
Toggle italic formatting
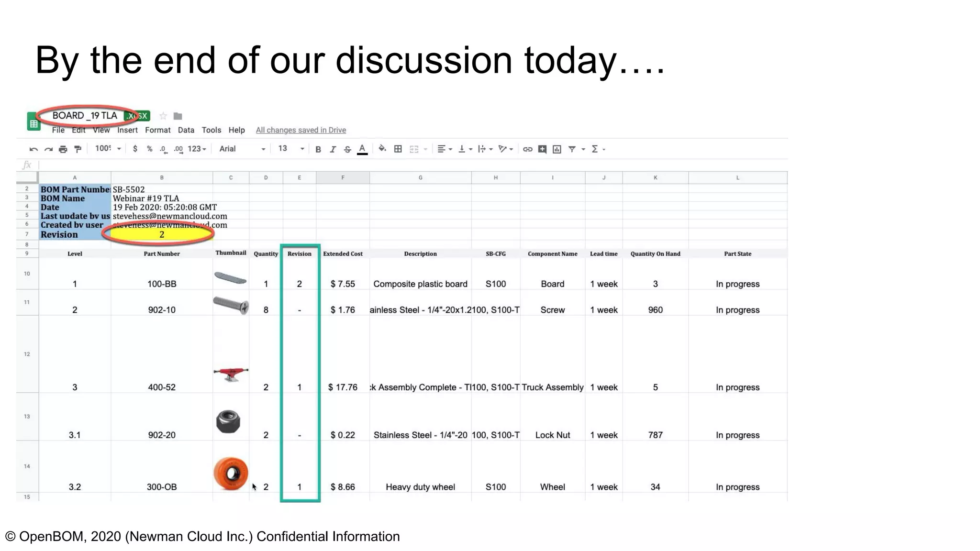[333, 149]
